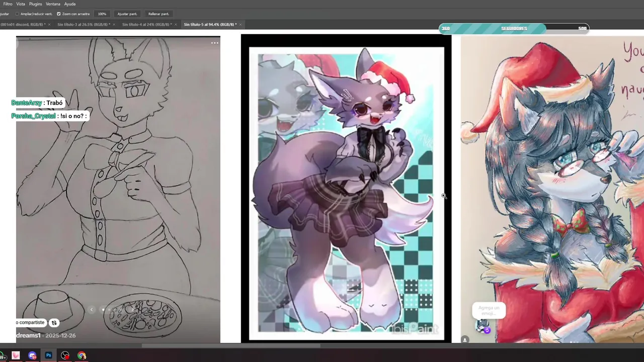The width and height of the screenshot is (644, 362).
Task: Click the SEGUIDORES follower progress bar
Action: (514, 29)
